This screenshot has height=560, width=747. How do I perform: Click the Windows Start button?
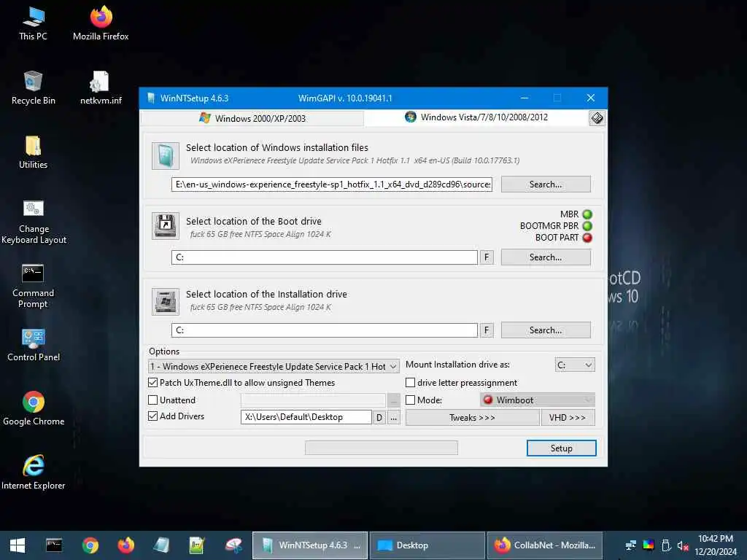pos(18,545)
